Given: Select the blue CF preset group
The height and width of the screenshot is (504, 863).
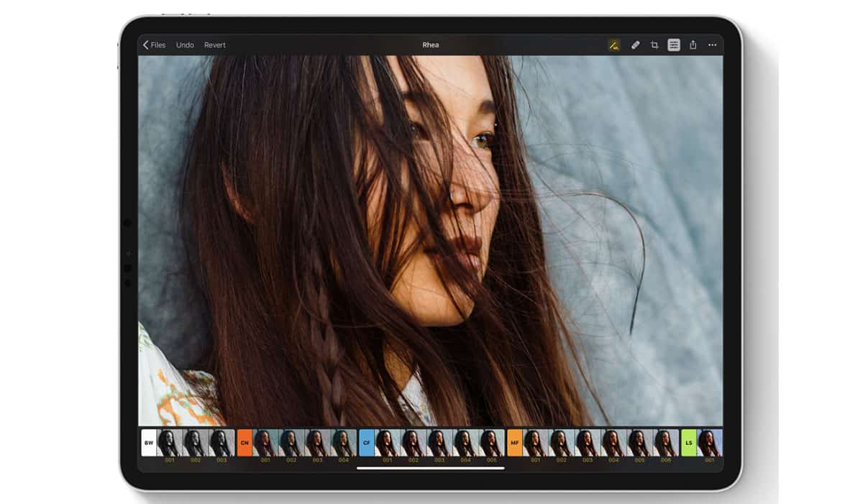Looking at the screenshot, I should pos(367,443).
